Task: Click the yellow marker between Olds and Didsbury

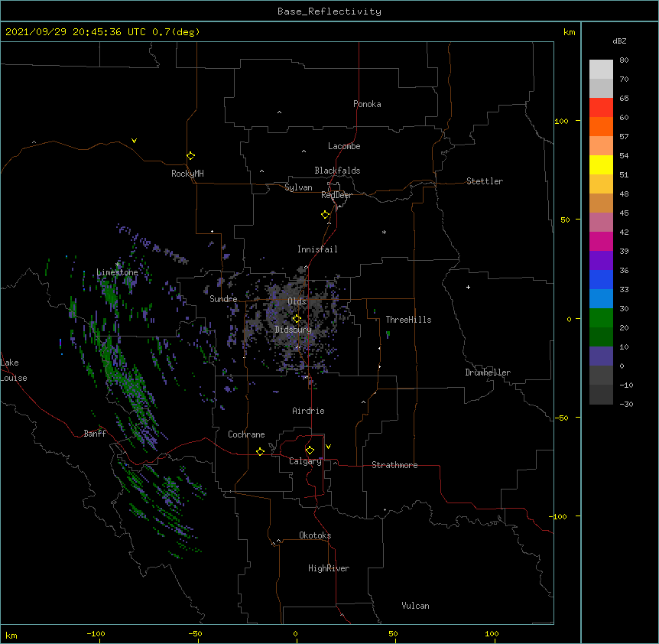Action: coord(297,319)
